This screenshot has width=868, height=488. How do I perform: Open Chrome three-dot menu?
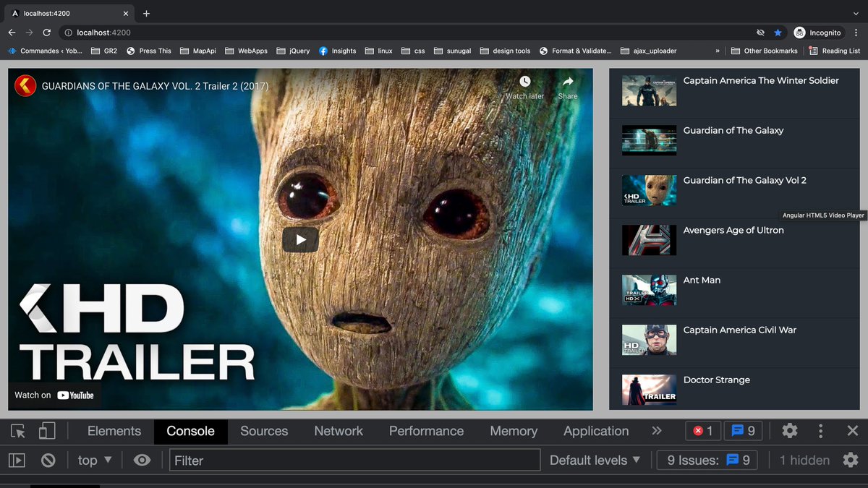pyautogui.click(x=856, y=33)
